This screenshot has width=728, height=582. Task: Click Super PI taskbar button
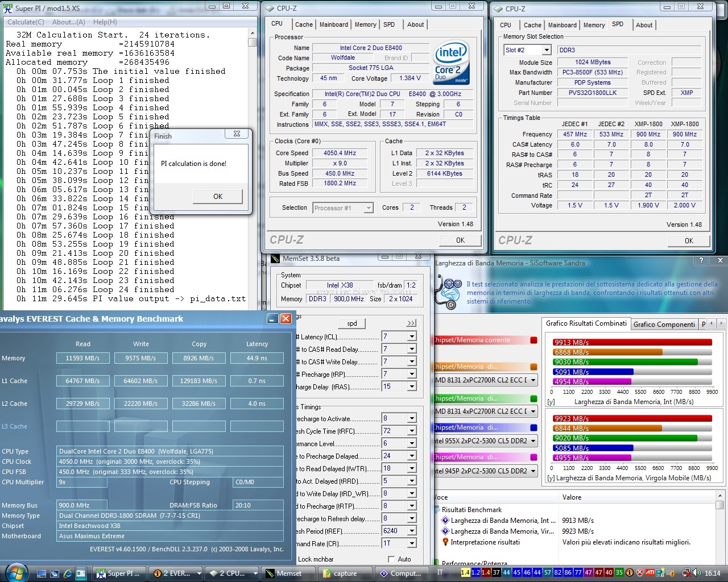[x=120, y=573]
